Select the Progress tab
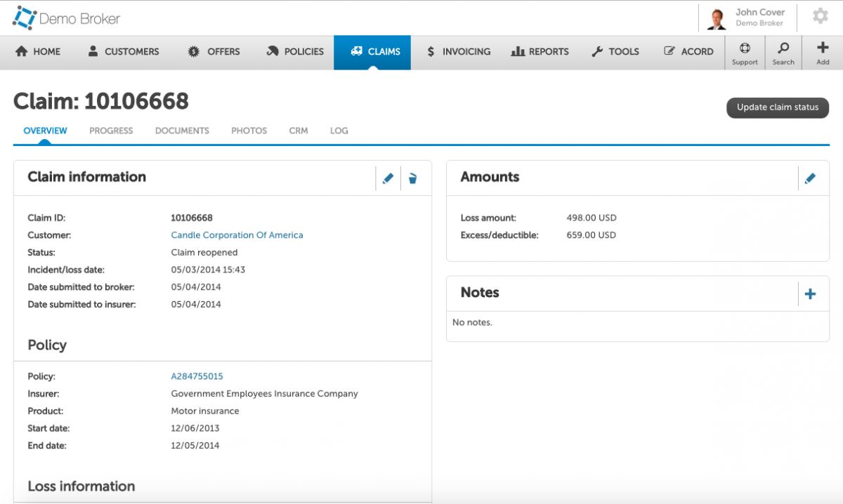Screen dimensions: 843x504 [111, 131]
